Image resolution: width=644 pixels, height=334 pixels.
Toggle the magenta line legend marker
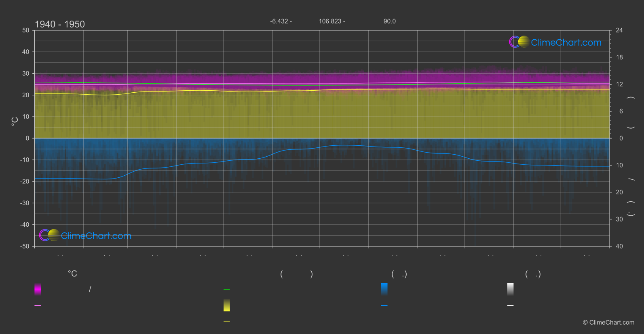(38, 306)
